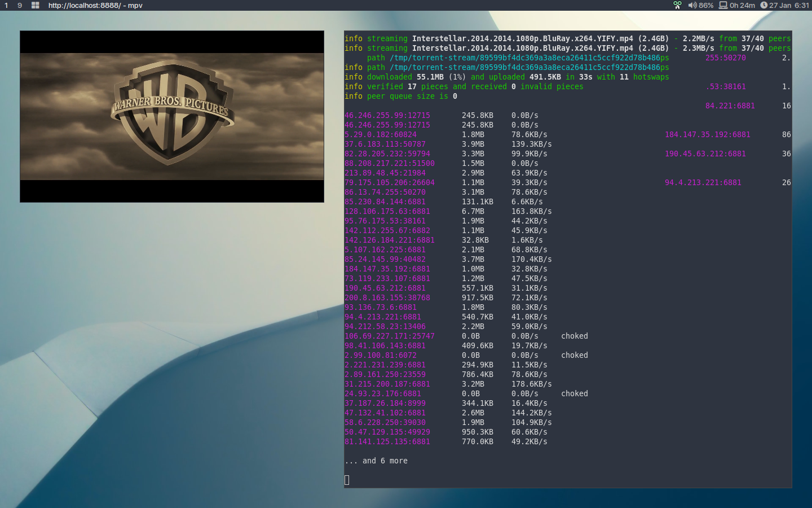Click the 170.4KB/s speed value
This screenshot has width=812, height=508.
532,259
